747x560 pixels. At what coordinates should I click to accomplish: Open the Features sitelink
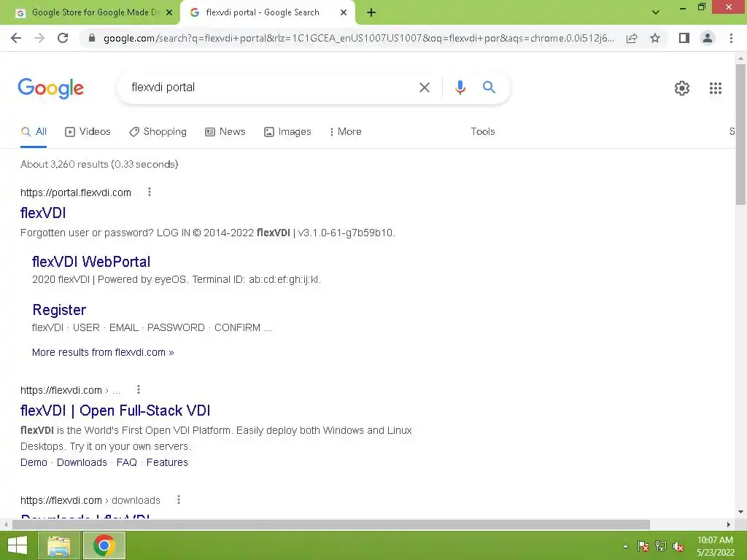pyautogui.click(x=167, y=462)
